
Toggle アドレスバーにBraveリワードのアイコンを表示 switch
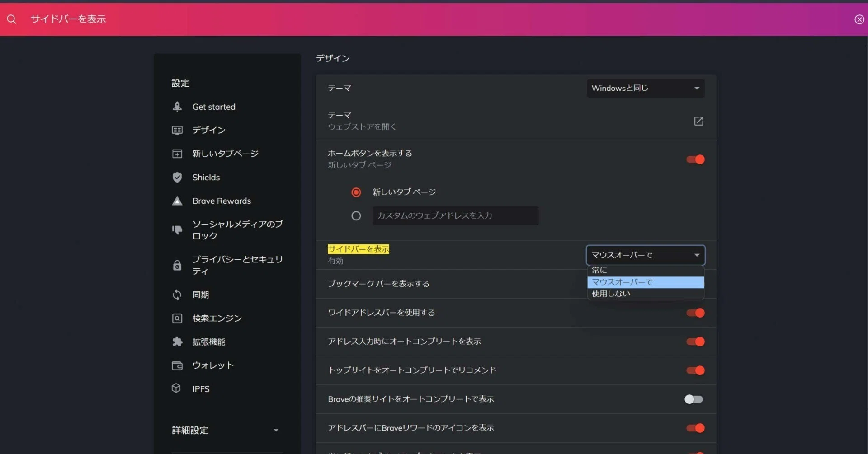[695, 428]
